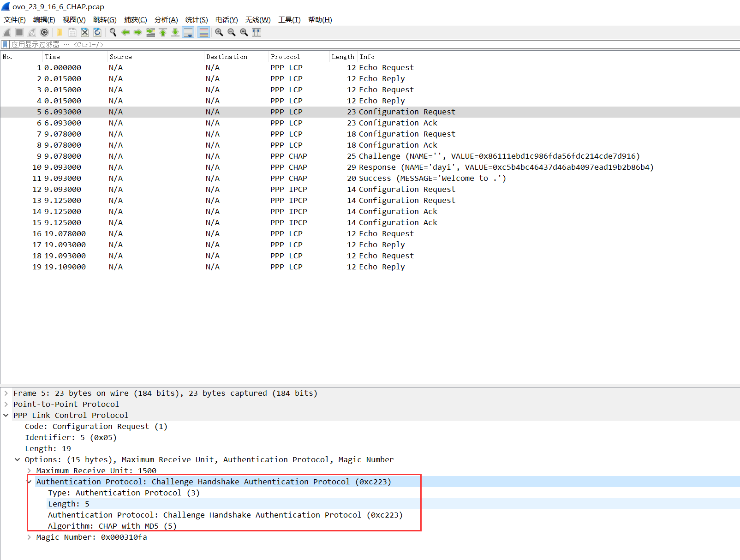The width and height of the screenshot is (740, 560).
Task: Reset text to normal size icon
Action: [x=244, y=32]
